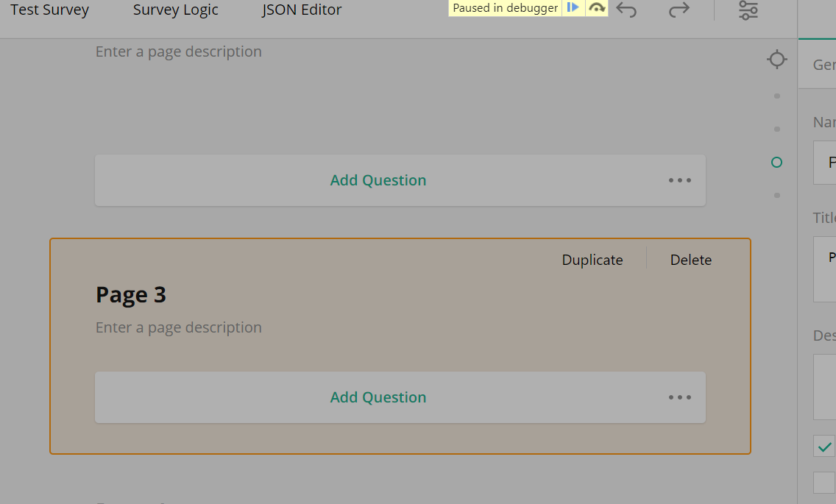The height and width of the screenshot is (504, 836).
Task: Click the Page 3 title text
Action: click(131, 294)
